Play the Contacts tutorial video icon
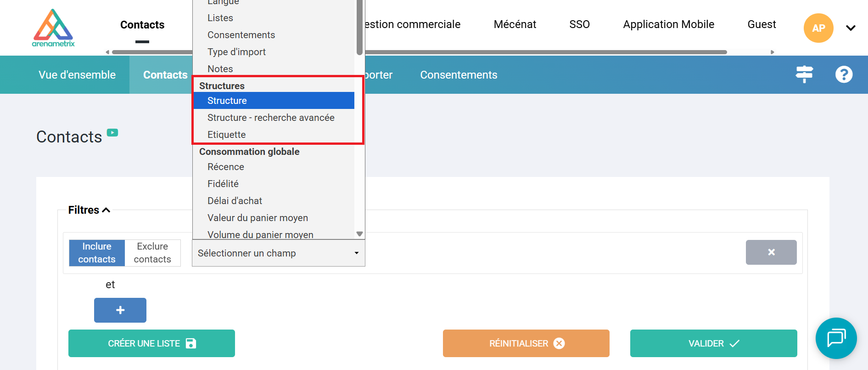The height and width of the screenshot is (370, 868). click(112, 133)
